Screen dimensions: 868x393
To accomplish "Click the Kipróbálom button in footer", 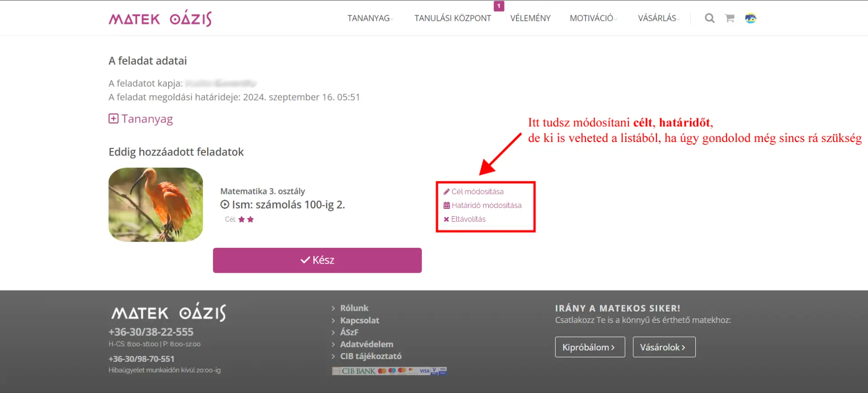I will tap(590, 347).
